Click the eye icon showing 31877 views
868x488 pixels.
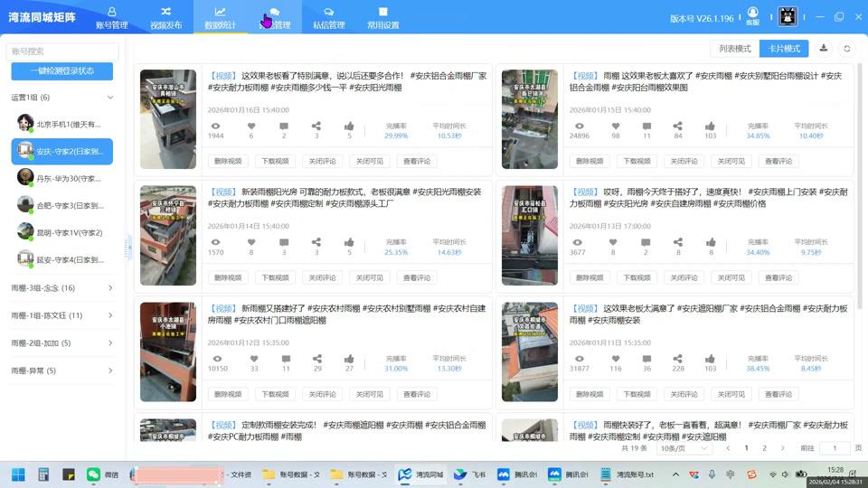pyautogui.click(x=579, y=359)
